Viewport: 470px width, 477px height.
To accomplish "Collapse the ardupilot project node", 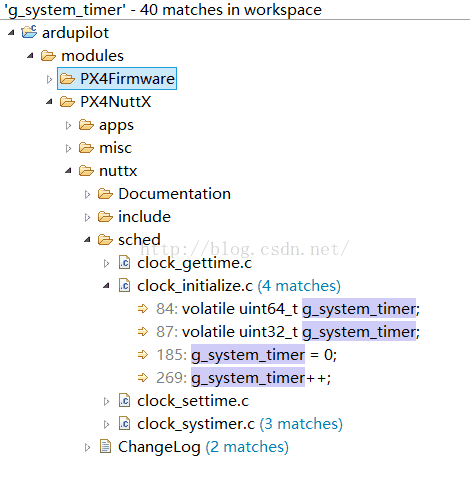I will click(11, 33).
